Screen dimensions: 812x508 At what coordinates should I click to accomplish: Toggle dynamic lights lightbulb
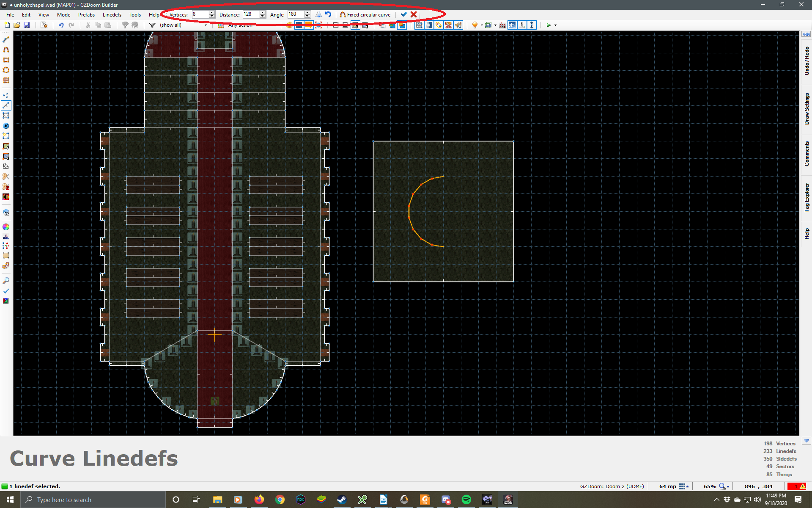pyautogui.click(x=475, y=25)
